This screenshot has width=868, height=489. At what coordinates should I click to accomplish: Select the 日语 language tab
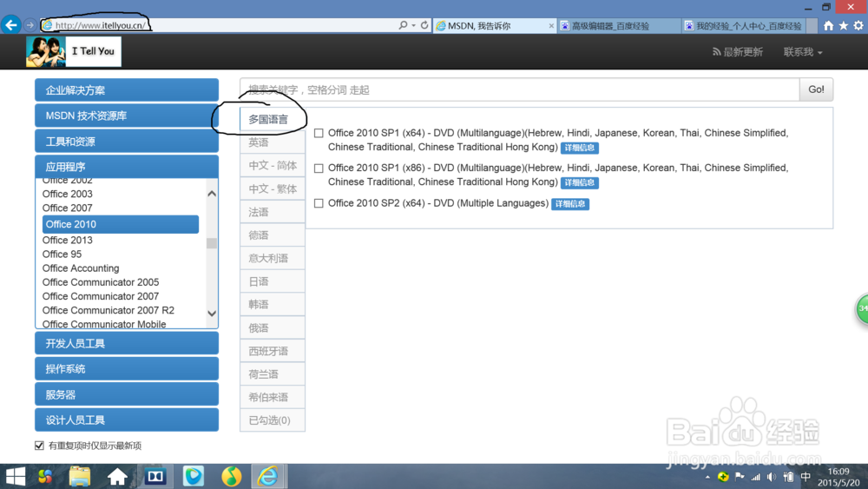[x=273, y=281]
